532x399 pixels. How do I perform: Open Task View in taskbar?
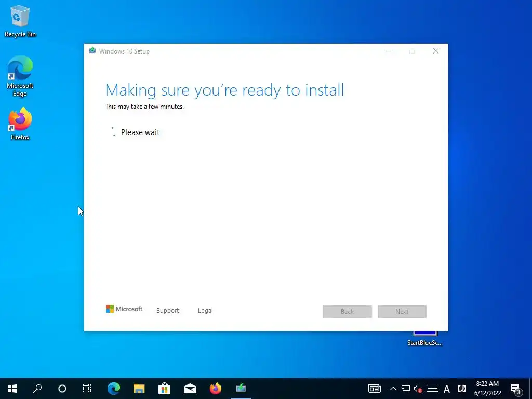tap(87, 389)
